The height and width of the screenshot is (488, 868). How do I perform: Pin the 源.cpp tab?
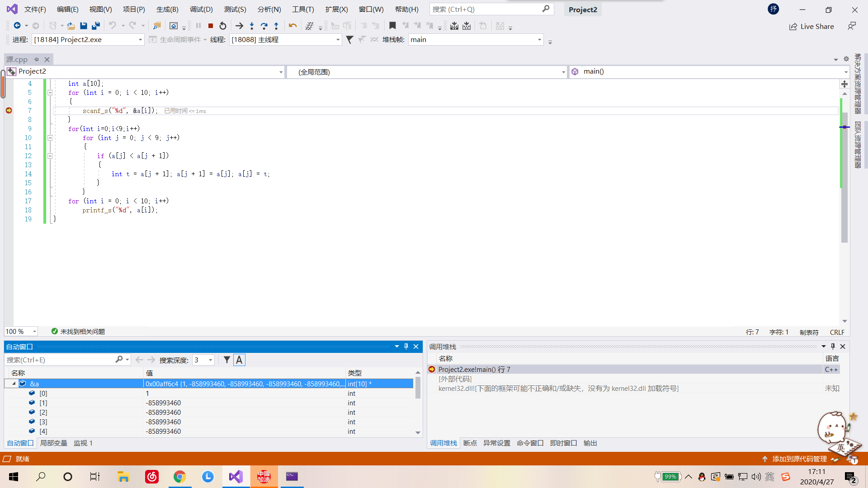pos(37,59)
